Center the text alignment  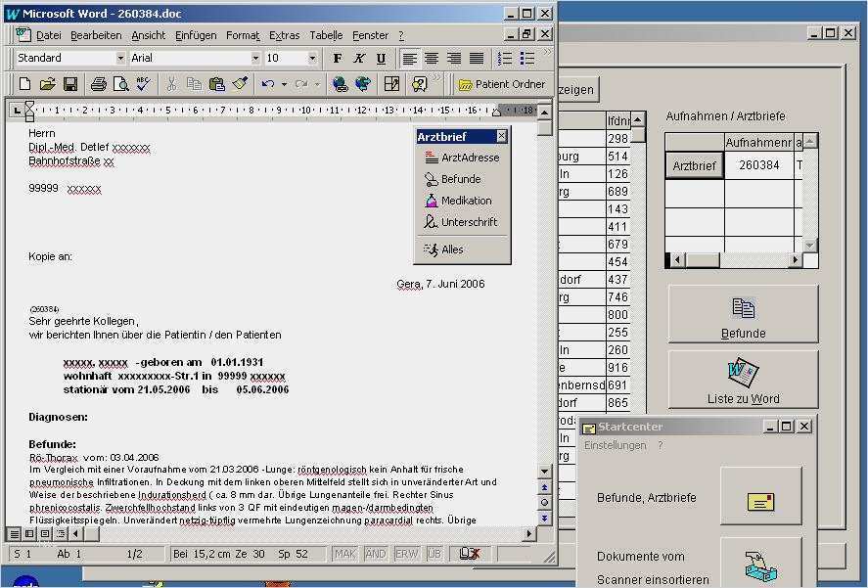click(432, 58)
